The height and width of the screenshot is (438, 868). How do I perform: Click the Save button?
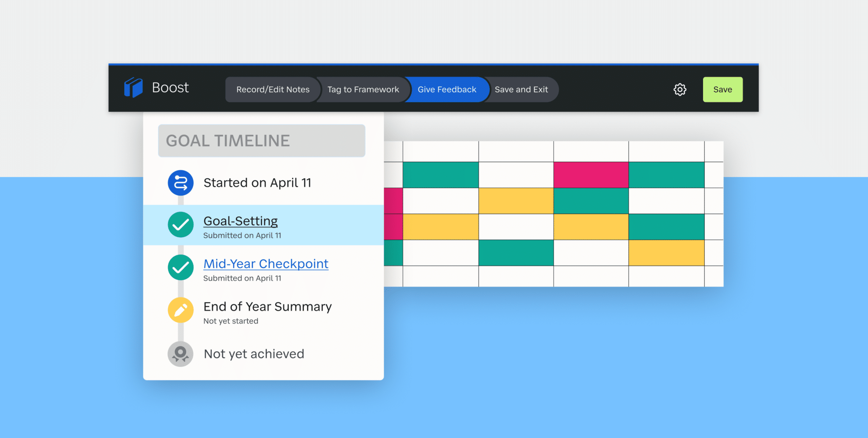point(722,89)
